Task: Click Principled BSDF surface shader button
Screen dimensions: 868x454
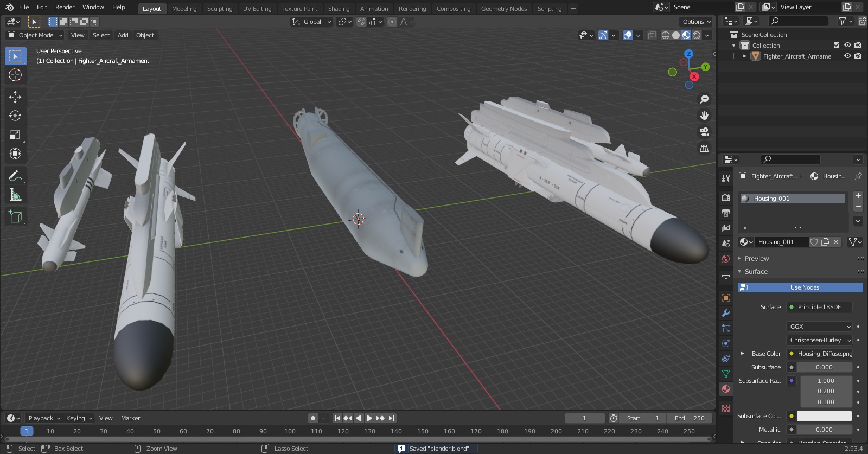Action: pos(819,307)
